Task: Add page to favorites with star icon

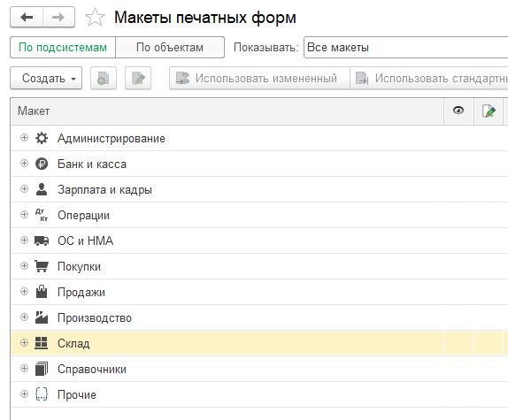Action: click(x=95, y=18)
